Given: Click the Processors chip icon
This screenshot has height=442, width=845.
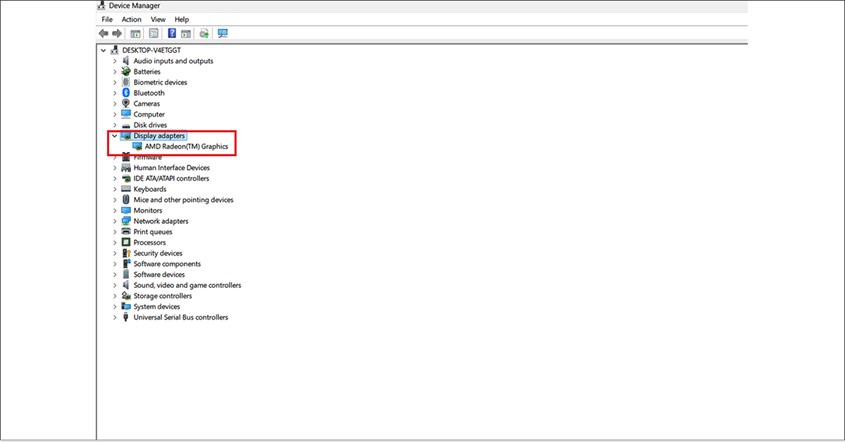Looking at the screenshot, I should (126, 243).
